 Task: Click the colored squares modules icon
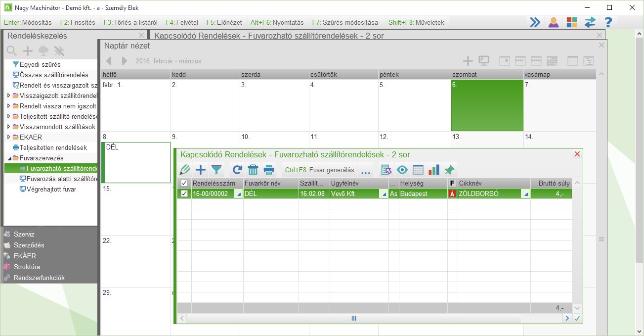[x=572, y=22]
